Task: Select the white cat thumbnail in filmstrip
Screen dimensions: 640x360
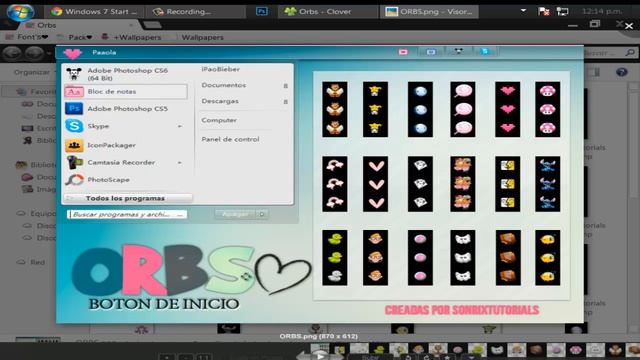Action: point(497,350)
